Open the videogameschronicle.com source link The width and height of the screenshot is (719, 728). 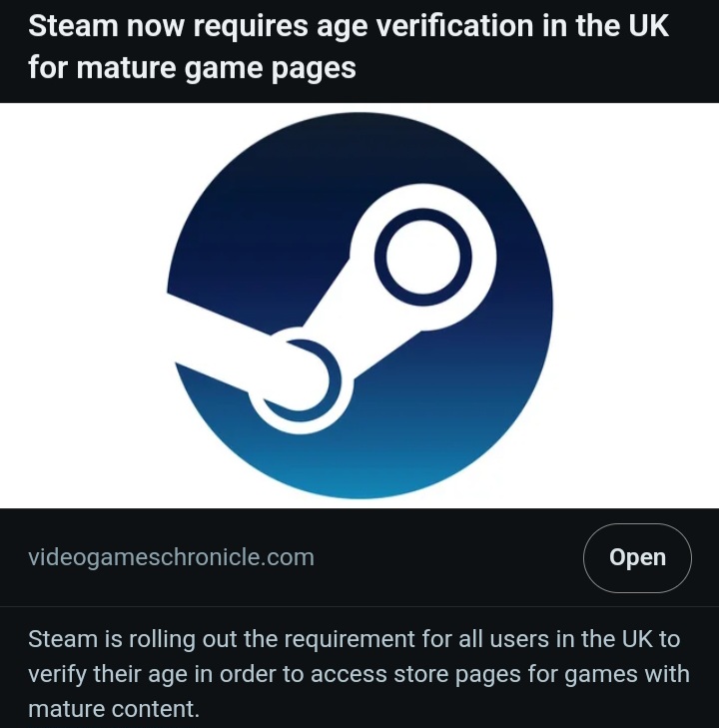172,557
